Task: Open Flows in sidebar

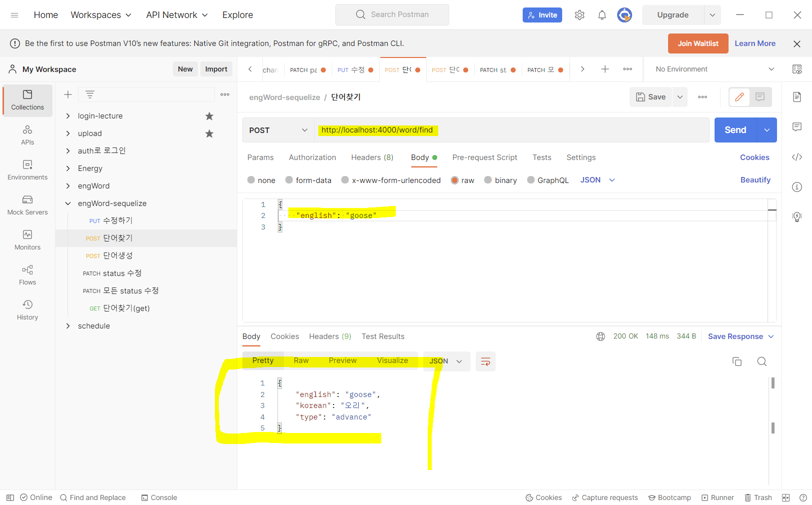Action: pyautogui.click(x=27, y=275)
